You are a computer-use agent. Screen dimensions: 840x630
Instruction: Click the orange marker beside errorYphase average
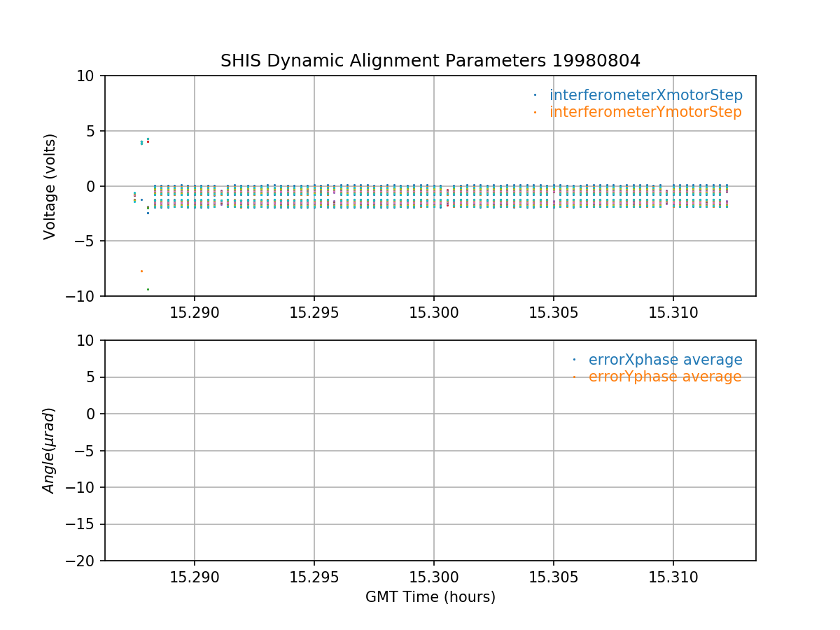click(x=574, y=377)
